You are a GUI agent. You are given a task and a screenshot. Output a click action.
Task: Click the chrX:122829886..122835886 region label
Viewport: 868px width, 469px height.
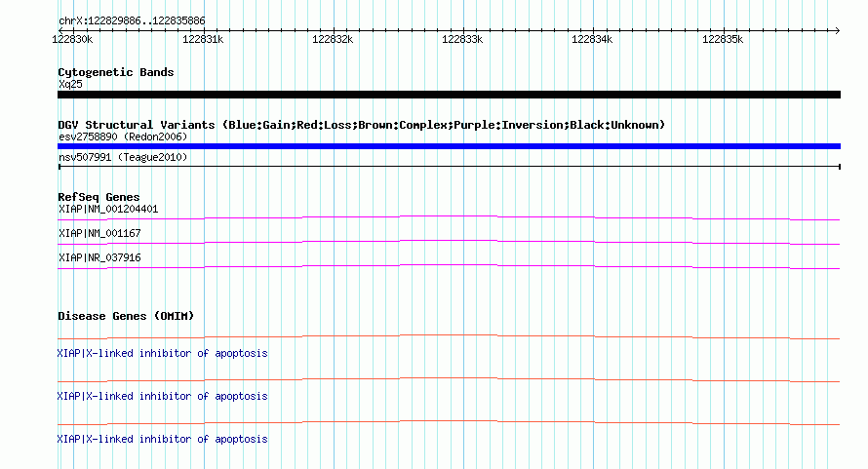(132, 21)
